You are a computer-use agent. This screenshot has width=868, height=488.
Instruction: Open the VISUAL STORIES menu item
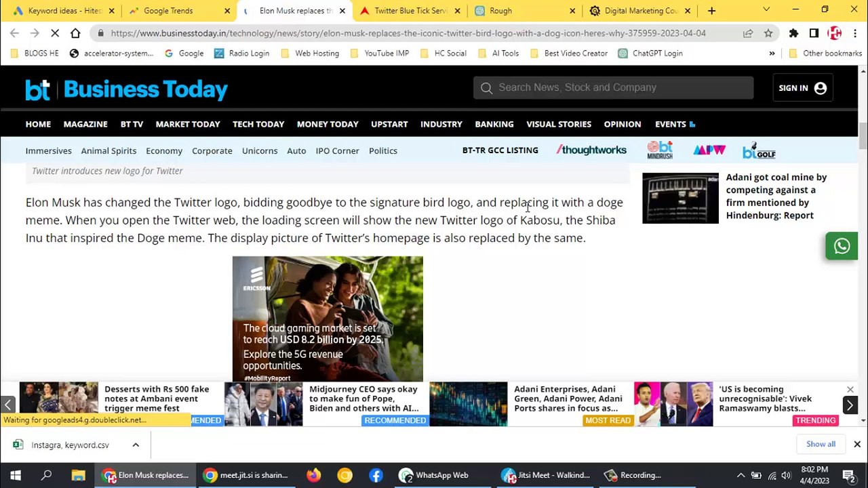559,124
